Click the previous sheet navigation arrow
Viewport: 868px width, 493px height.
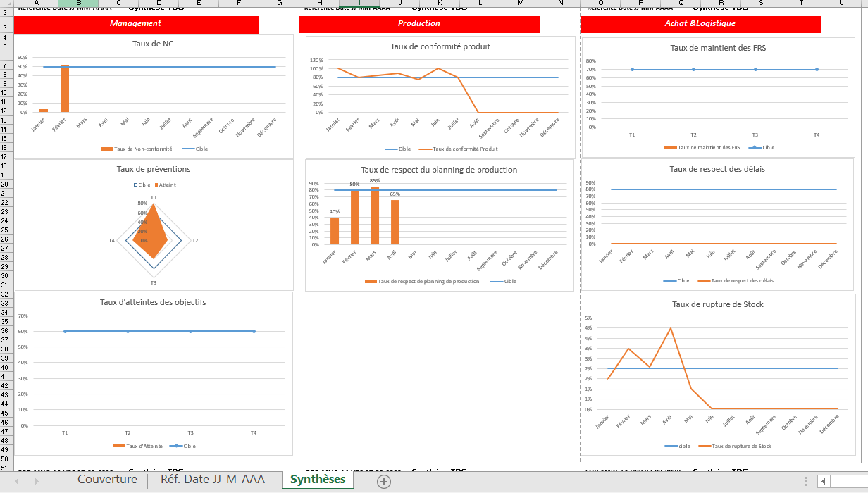pyautogui.click(x=17, y=481)
